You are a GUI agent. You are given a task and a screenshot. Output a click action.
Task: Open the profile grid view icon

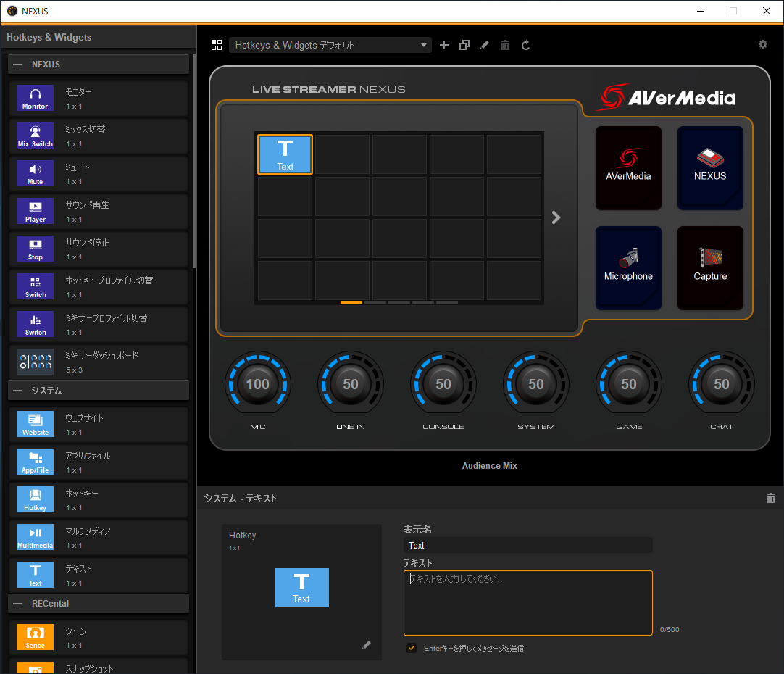217,46
